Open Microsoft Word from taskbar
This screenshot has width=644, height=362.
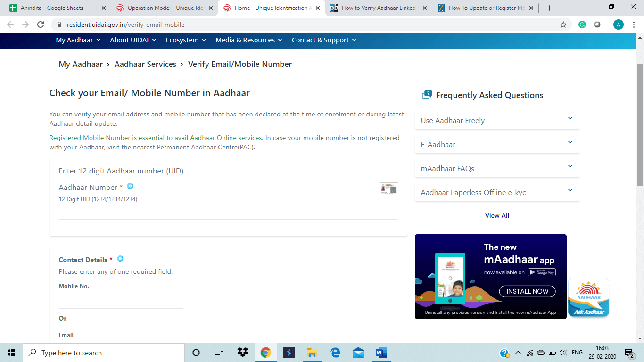pyautogui.click(x=381, y=353)
